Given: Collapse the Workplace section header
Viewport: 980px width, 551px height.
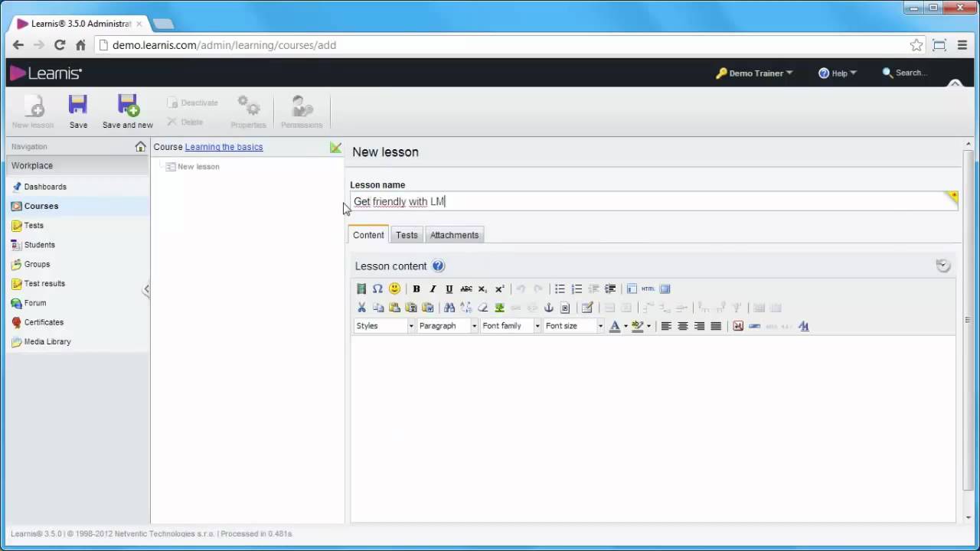Looking at the screenshot, I should [x=78, y=165].
